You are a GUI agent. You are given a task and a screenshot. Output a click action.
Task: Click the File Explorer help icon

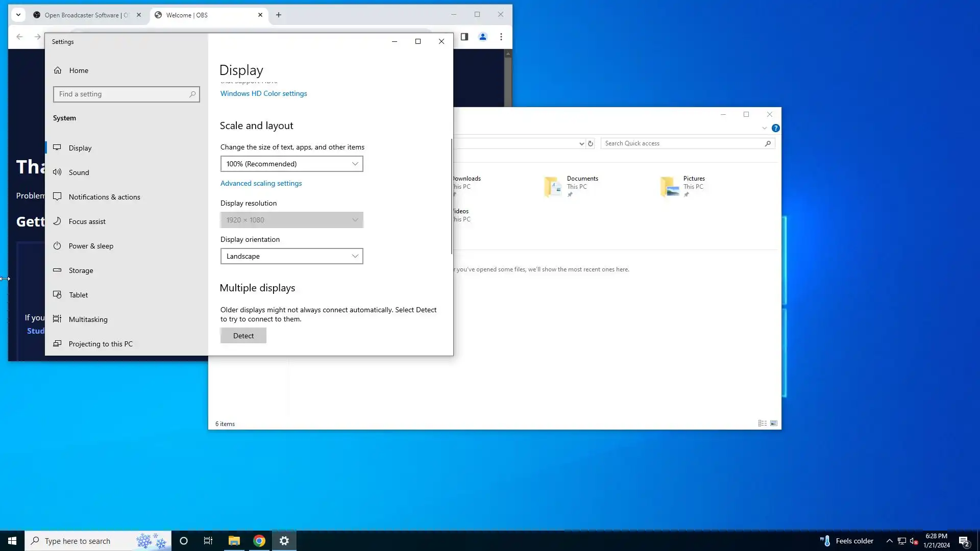pos(775,128)
